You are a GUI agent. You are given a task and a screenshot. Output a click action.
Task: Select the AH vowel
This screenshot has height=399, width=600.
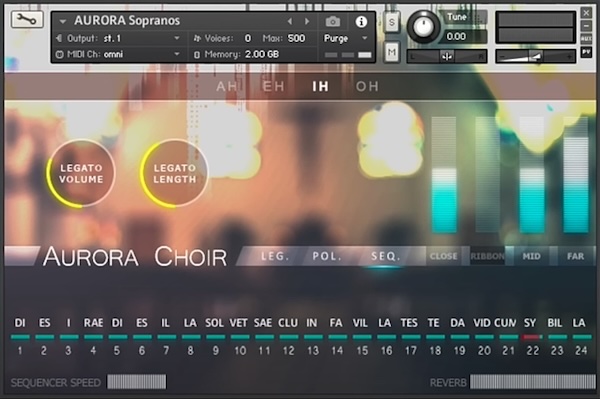pyautogui.click(x=227, y=86)
